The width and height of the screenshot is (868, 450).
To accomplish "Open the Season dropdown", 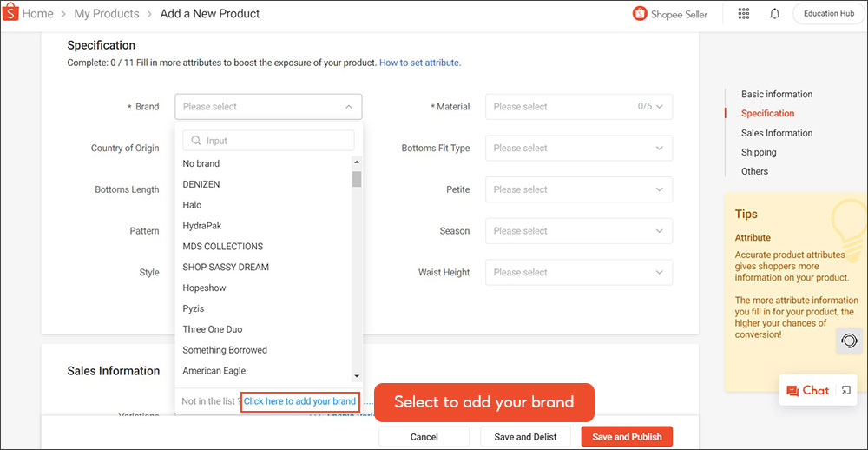I will [578, 231].
